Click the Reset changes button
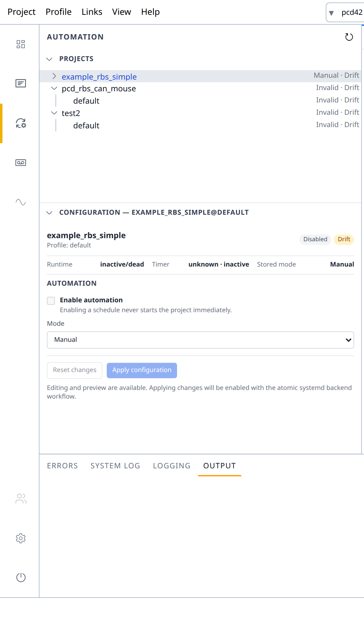This screenshot has height=617, width=364. click(75, 370)
